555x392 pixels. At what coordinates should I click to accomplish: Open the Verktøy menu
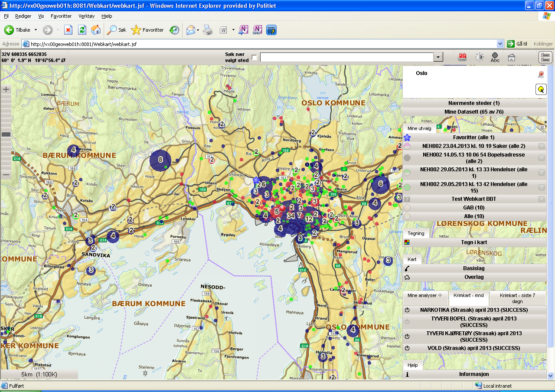[x=87, y=16]
